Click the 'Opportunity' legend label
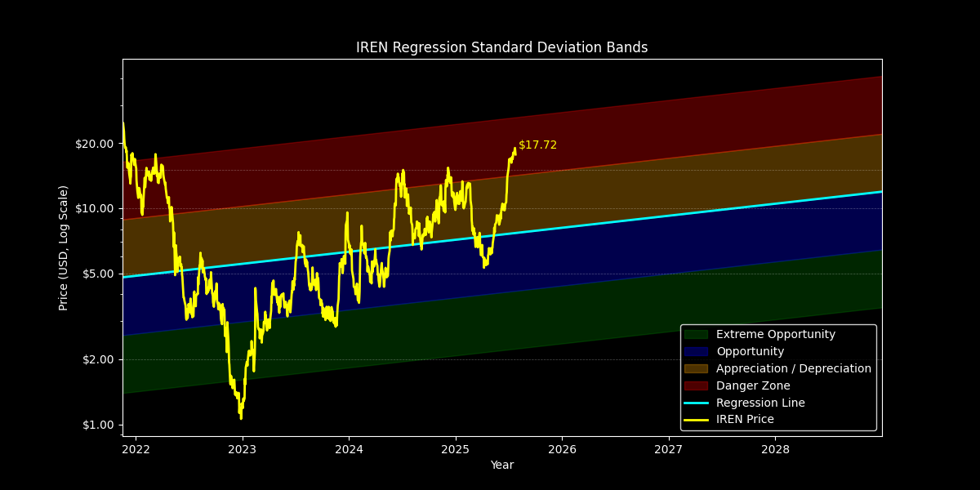Viewport: 980px width, 490px height. [750, 351]
